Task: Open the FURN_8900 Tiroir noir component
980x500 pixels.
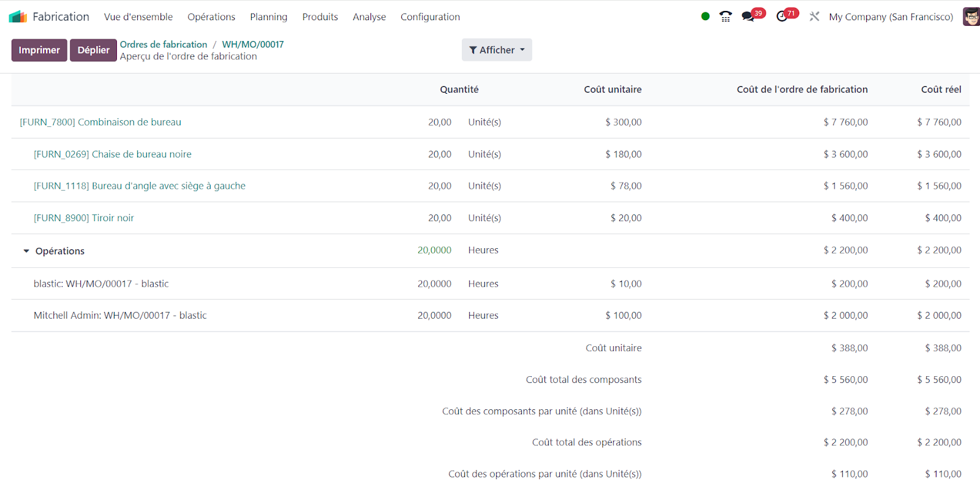Action: pos(84,218)
